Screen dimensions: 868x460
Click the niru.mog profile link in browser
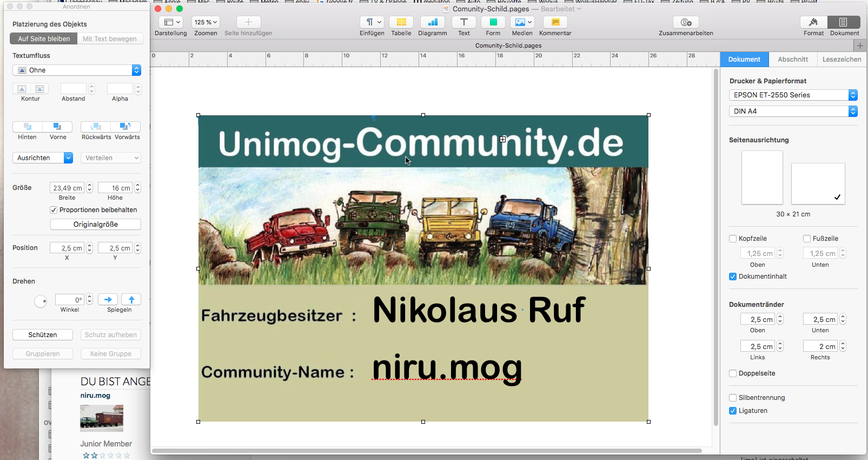click(95, 396)
